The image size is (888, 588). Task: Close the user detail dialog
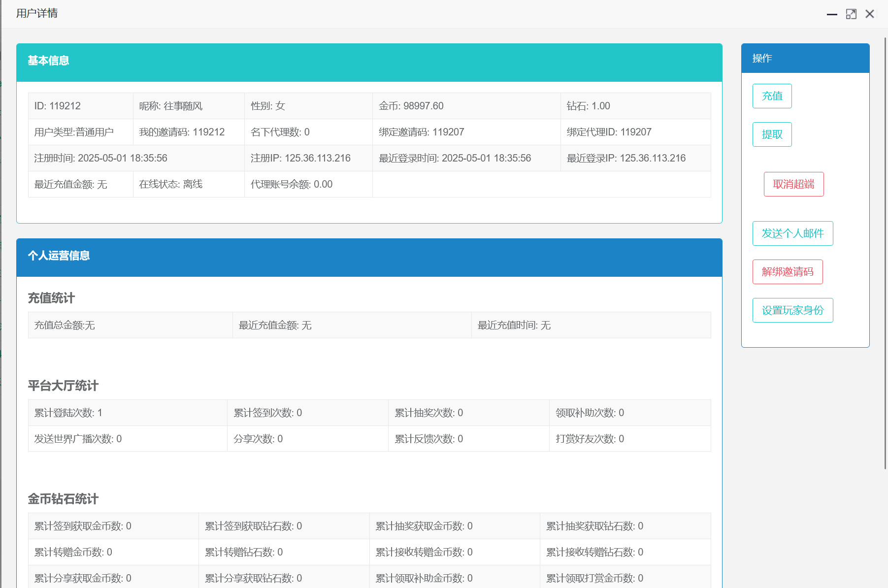coord(870,14)
